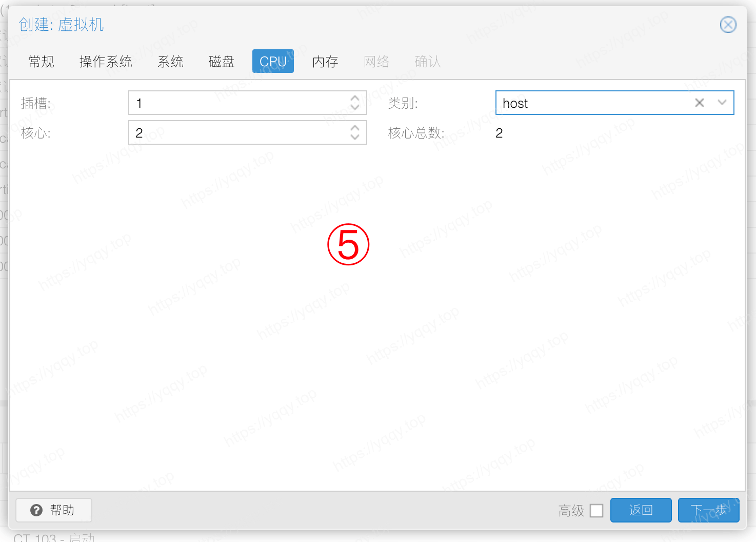Switch to the 常规 tab
Screen dimensions: 756x542
[42, 62]
